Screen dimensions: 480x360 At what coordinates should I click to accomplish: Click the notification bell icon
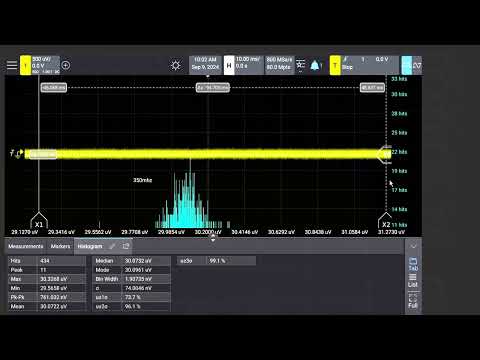[315, 65]
